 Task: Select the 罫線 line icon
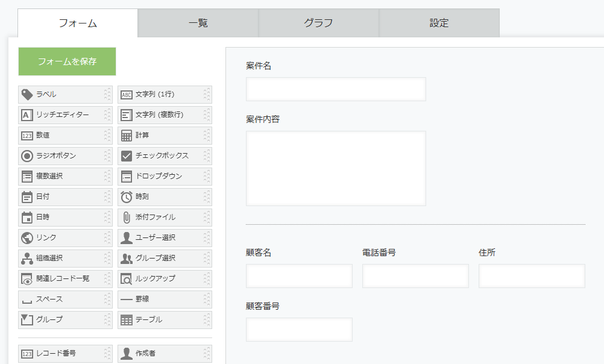point(127,300)
